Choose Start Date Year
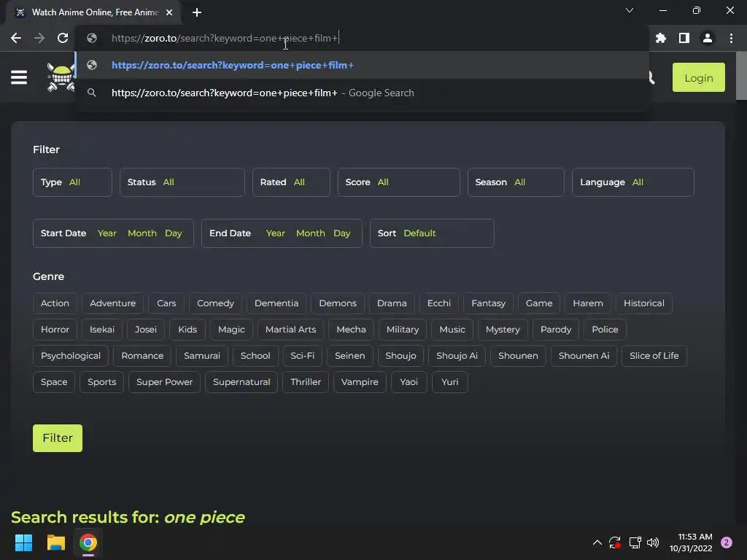747x560 pixels. click(107, 233)
